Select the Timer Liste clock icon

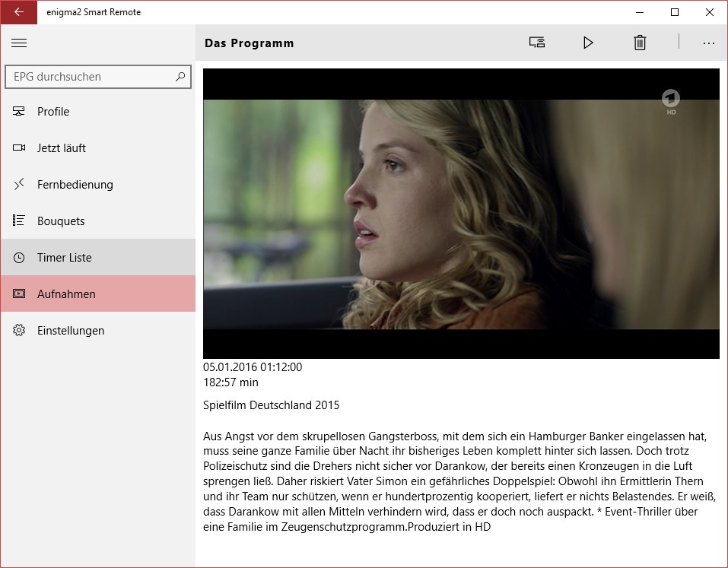tap(19, 257)
